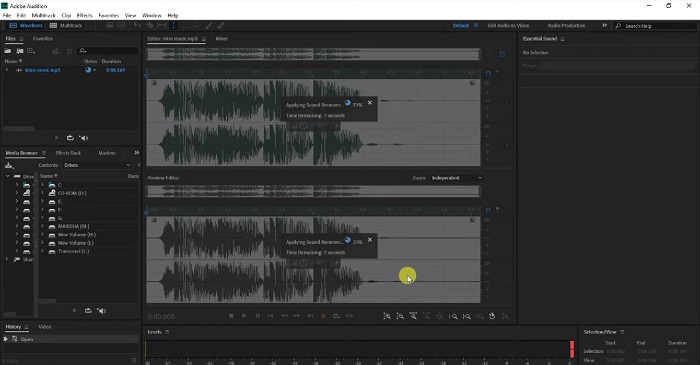Show more panel tabs via double chevron
This screenshot has width=700, height=365.
137,153
